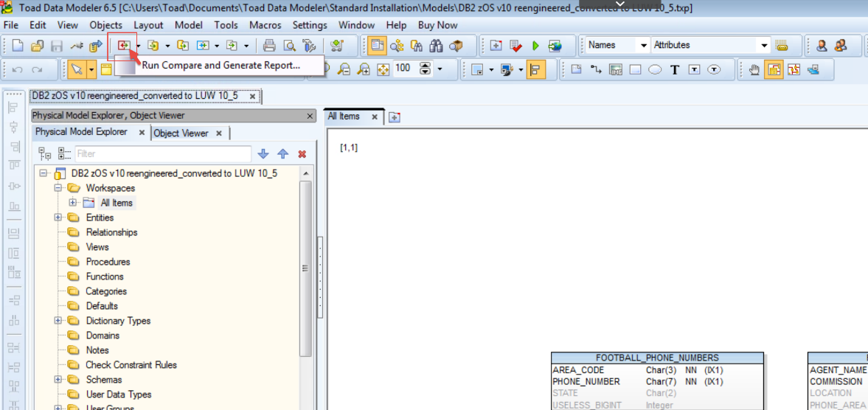
Task: Select the Check Constraint Rules folder
Action: (x=131, y=364)
